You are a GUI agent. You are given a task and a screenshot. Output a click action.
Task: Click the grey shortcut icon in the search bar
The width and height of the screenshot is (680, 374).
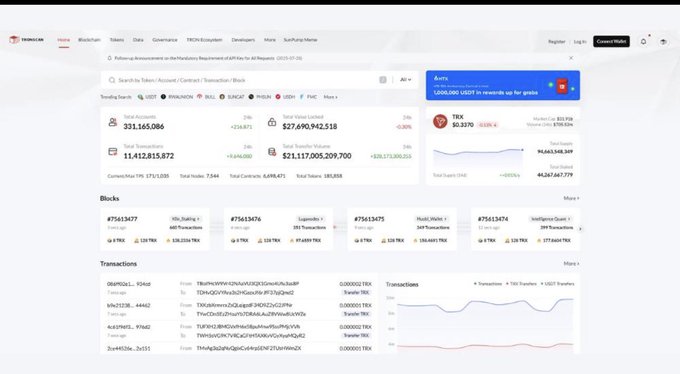(x=382, y=80)
